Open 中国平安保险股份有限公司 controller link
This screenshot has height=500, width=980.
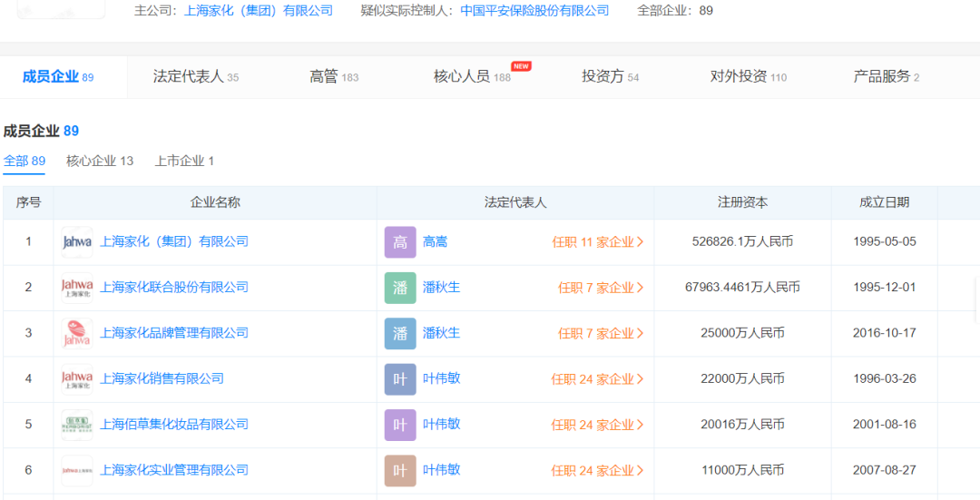pos(534,11)
